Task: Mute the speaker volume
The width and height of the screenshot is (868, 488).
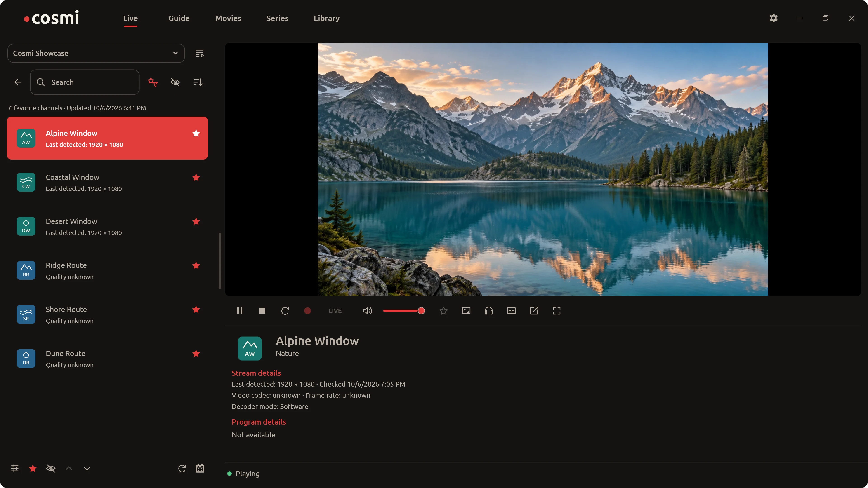Action: 367,310
